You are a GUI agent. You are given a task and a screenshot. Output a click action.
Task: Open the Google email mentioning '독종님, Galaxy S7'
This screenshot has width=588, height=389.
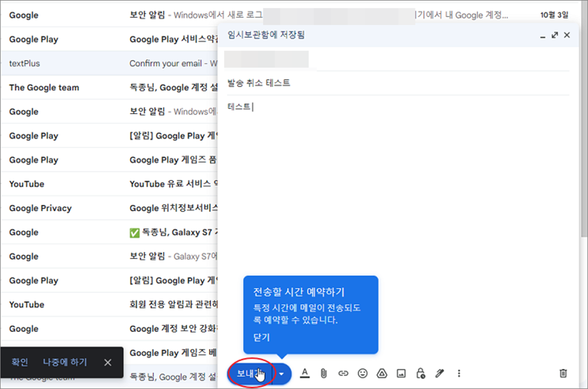(109, 232)
